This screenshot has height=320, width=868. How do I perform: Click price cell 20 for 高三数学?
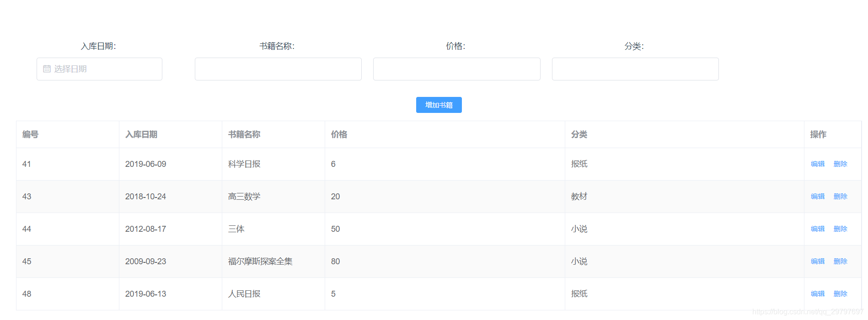445,197
